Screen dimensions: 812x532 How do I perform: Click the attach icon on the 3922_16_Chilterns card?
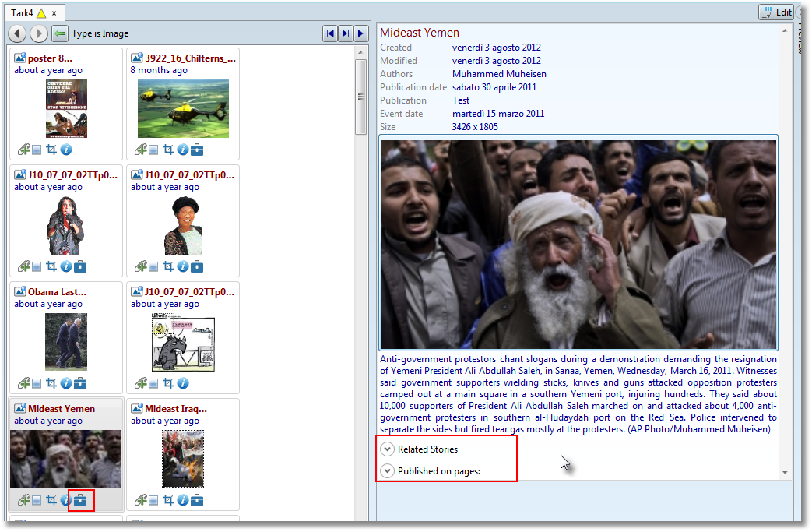coord(140,150)
